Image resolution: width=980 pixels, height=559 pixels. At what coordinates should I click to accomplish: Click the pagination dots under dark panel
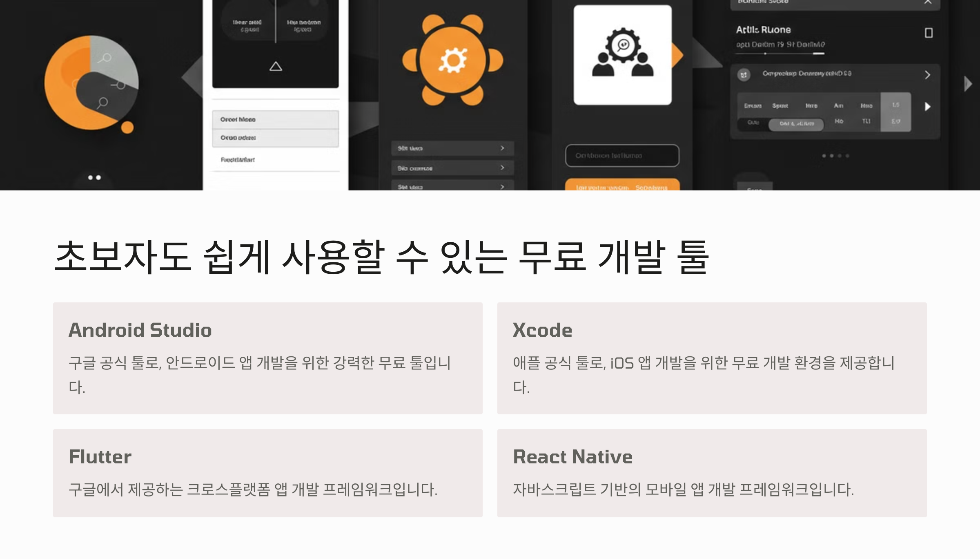(x=835, y=156)
